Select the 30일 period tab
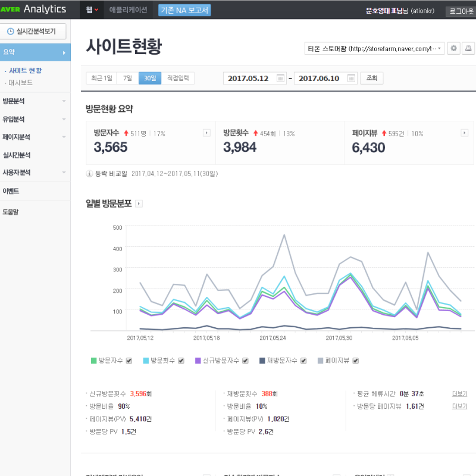Screen dimensions: 476x476 [x=150, y=79]
